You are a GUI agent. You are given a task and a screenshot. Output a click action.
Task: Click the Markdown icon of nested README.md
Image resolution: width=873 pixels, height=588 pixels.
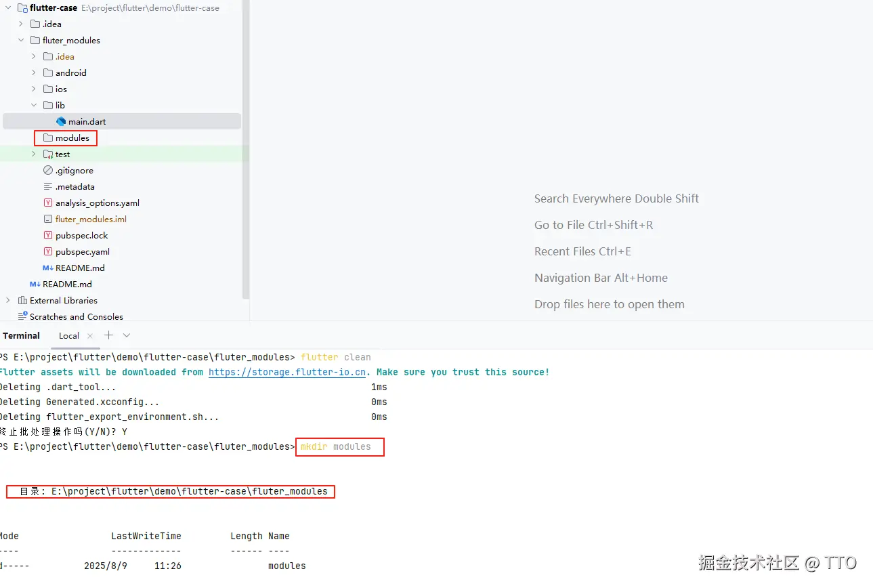tap(48, 268)
